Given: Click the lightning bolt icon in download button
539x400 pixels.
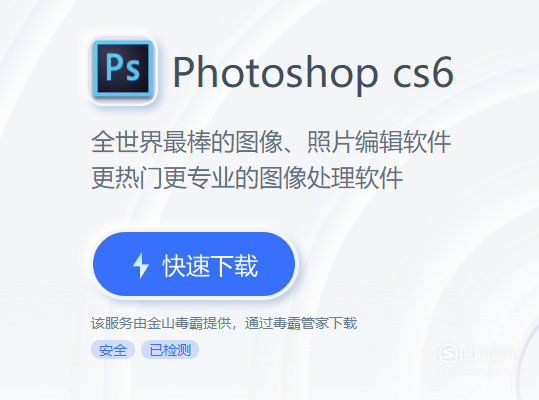Looking at the screenshot, I should (x=141, y=265).
